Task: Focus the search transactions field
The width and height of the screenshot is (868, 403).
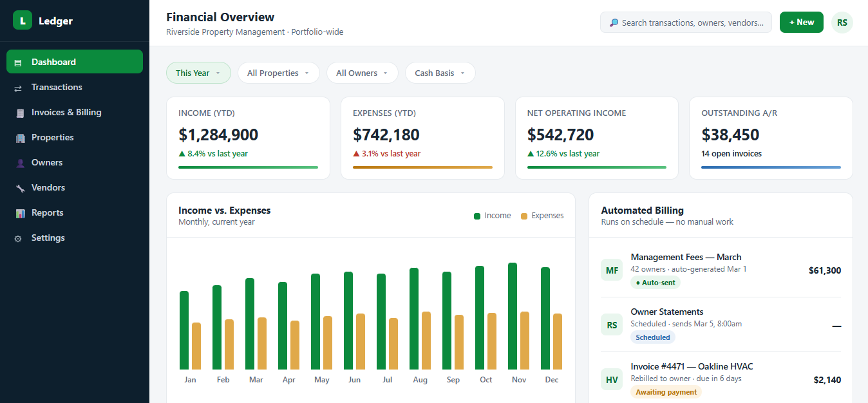Action: 686,23
